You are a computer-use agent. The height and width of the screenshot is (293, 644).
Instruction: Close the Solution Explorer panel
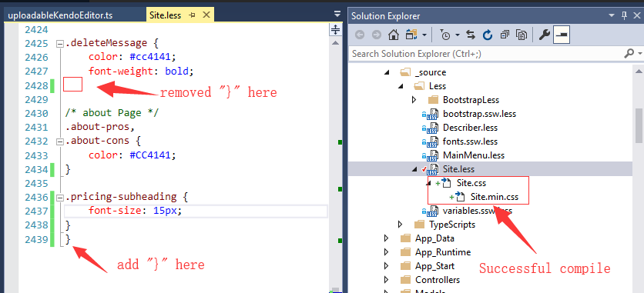point(637,15)
